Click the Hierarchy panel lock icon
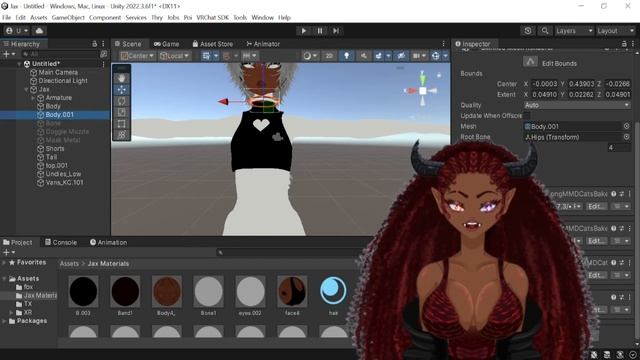This screenshot has width=640, height=360. 94,44
